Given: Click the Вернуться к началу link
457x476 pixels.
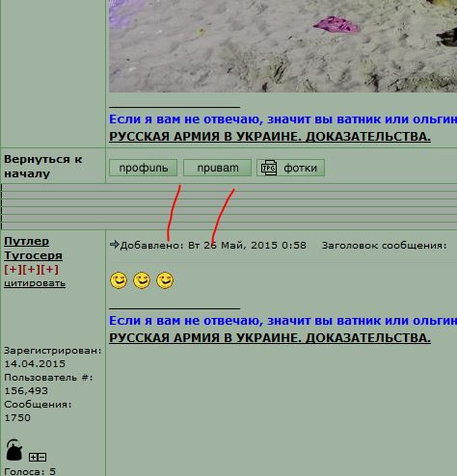Looking at the screenshot, I should [x=43, y=167].
